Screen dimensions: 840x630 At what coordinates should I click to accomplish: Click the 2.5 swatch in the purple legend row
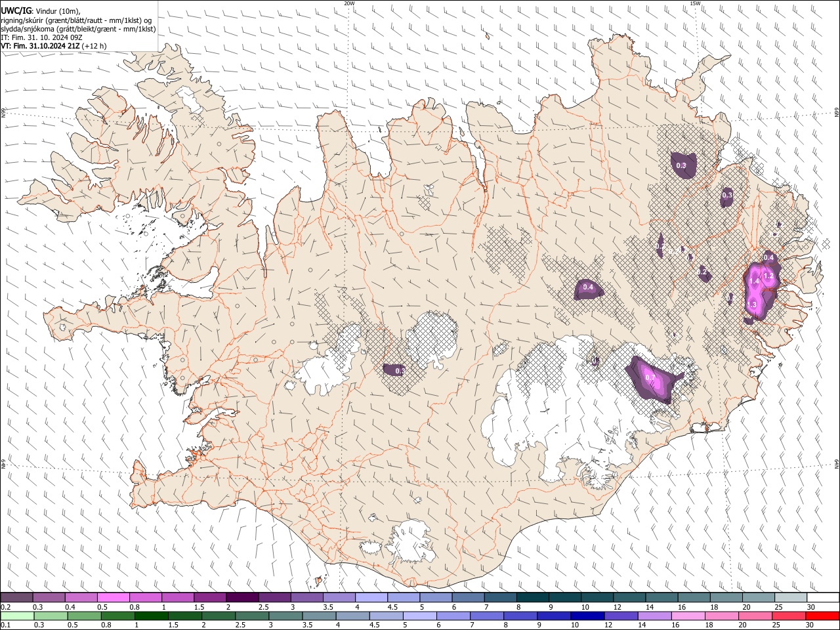[274, 598]
